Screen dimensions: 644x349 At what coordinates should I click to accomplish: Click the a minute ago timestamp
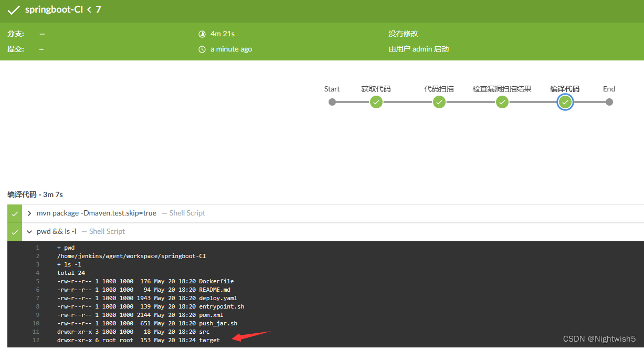pos(231,49)
